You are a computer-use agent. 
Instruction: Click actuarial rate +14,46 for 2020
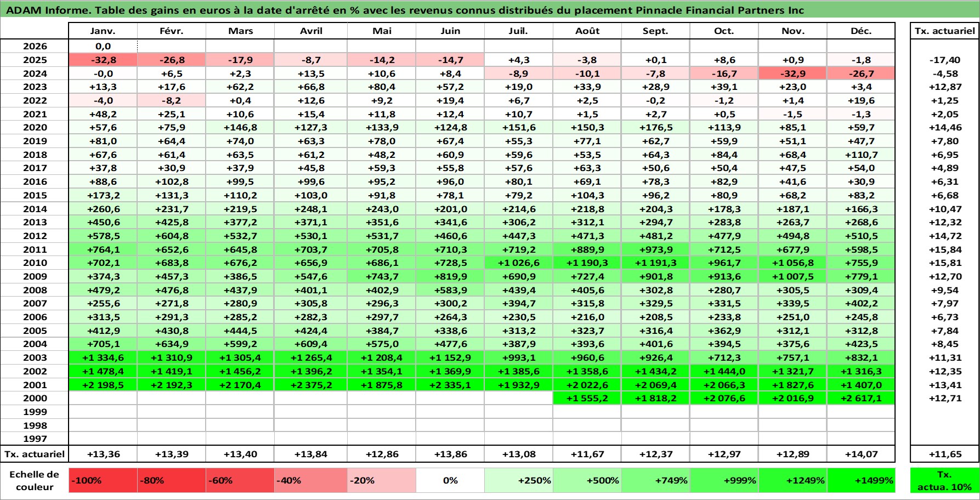pyautogui.click(x=945, y=127)
